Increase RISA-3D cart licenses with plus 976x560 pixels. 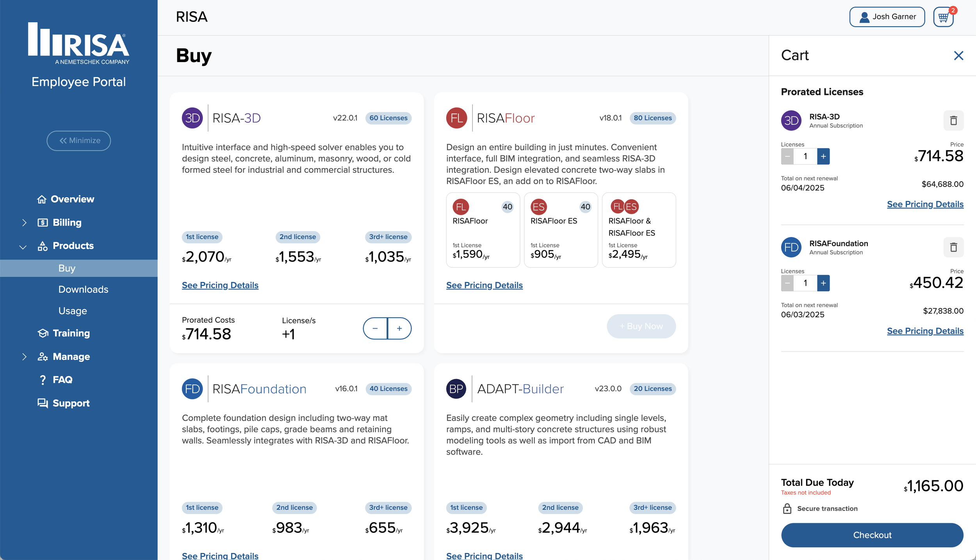[x=823, y=156]
